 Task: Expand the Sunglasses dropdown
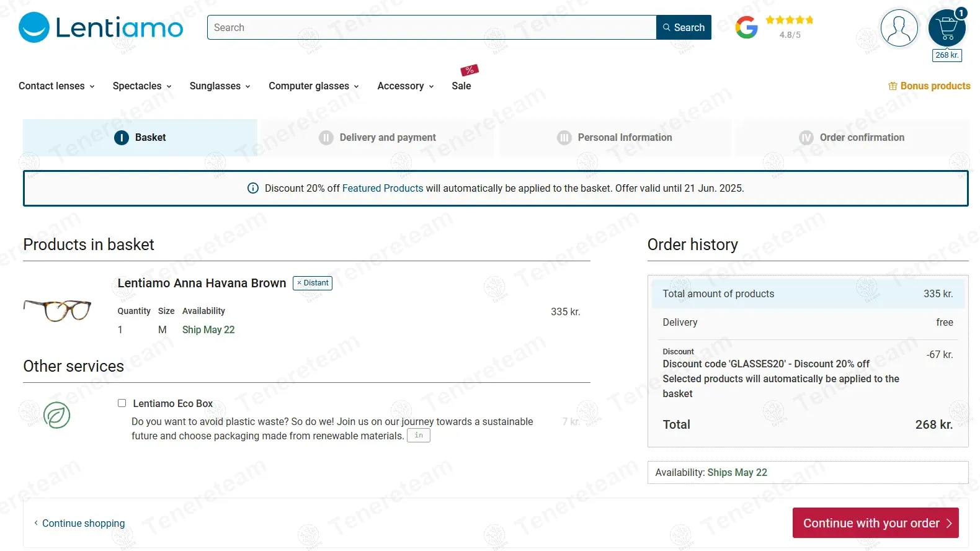(220, 86)
